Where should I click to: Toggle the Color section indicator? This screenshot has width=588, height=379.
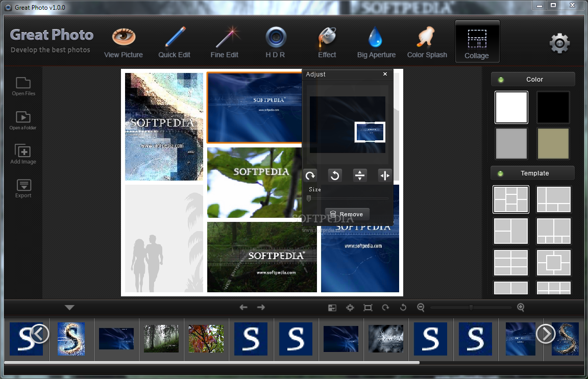click(501, 80)
